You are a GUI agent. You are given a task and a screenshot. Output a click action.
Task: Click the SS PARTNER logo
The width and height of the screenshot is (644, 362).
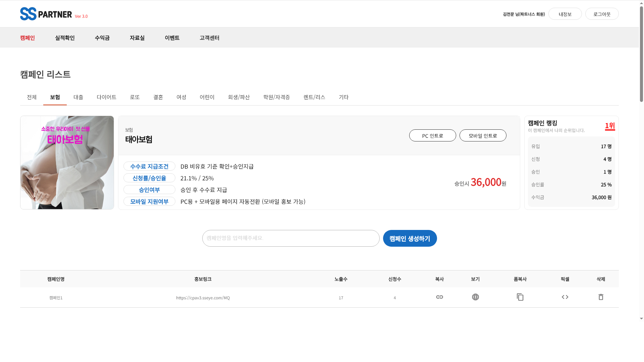click(x=46, y=14)
